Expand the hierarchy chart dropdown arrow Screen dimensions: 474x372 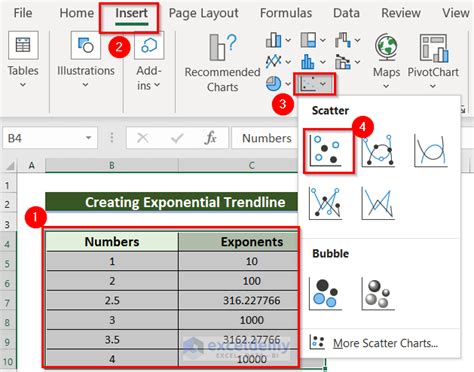tap(323, 40)
